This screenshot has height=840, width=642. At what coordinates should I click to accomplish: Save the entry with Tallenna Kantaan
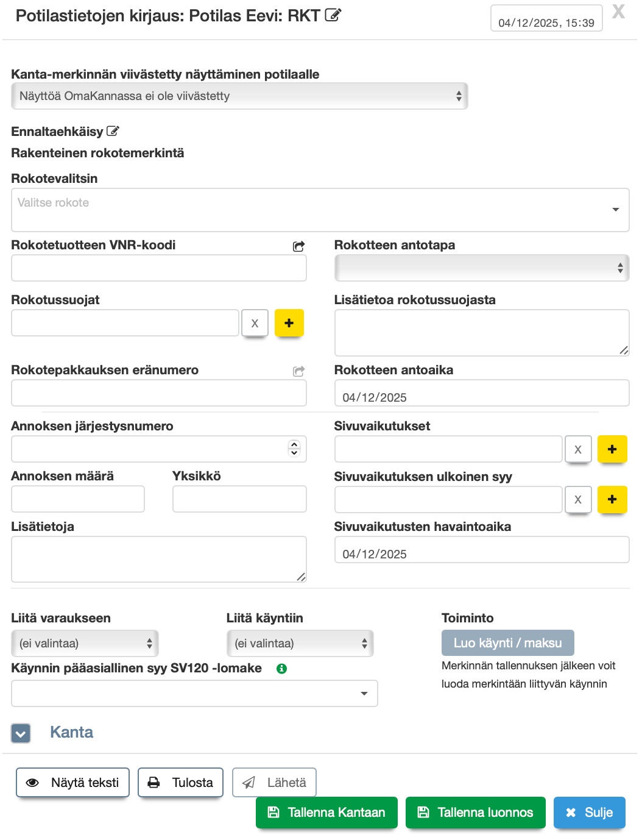(326, 813)
